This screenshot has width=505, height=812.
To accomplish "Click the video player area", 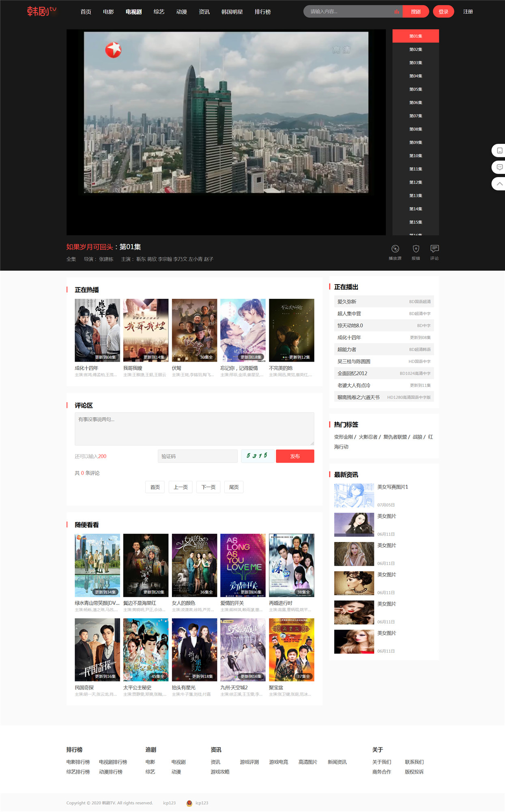I will [226, 132].
